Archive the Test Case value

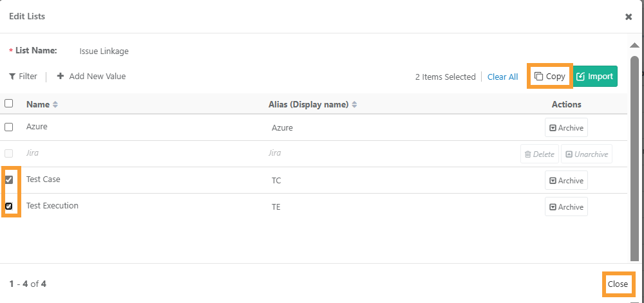(x=566, y=180)
